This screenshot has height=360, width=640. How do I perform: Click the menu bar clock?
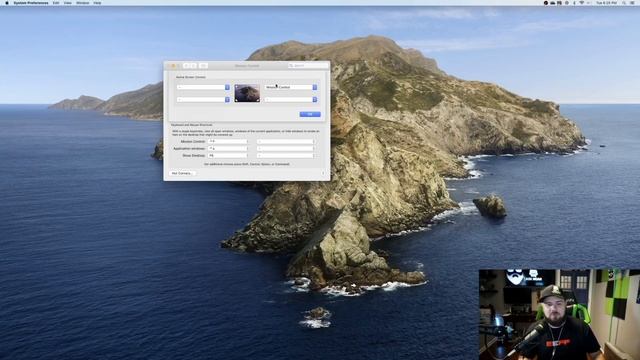click(x=607, y=3)
